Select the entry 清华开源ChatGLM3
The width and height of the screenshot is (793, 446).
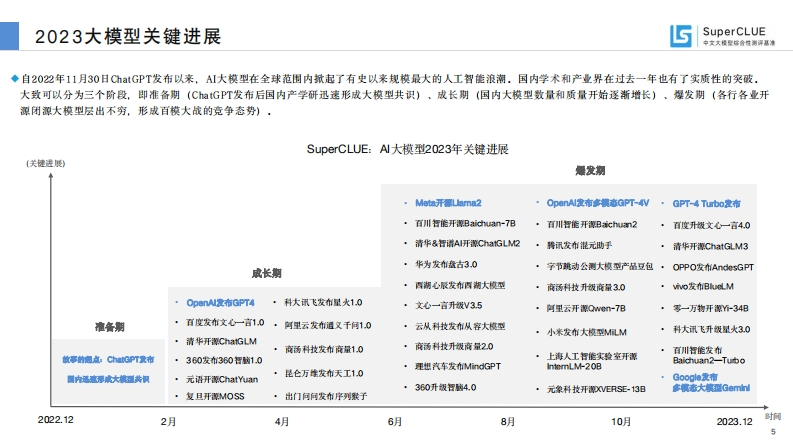click(x=711, y=246)
